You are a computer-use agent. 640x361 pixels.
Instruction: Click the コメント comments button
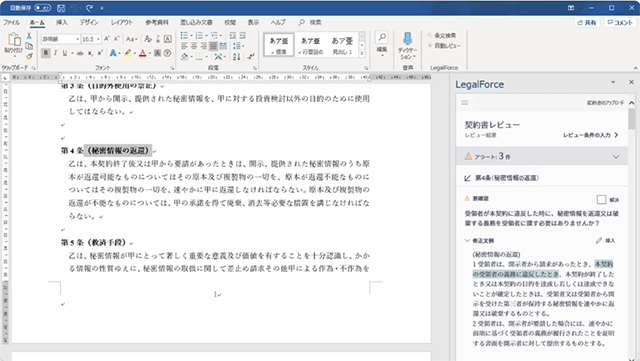pyautogui.click(x=620, y=22)
